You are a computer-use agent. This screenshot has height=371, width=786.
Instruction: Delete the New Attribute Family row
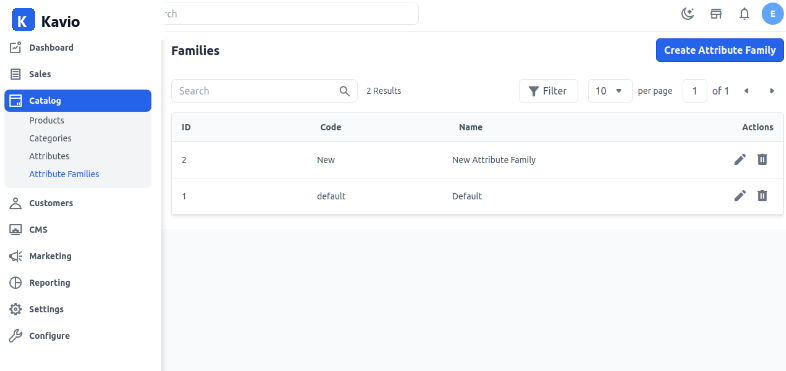(x=762, y=159)
